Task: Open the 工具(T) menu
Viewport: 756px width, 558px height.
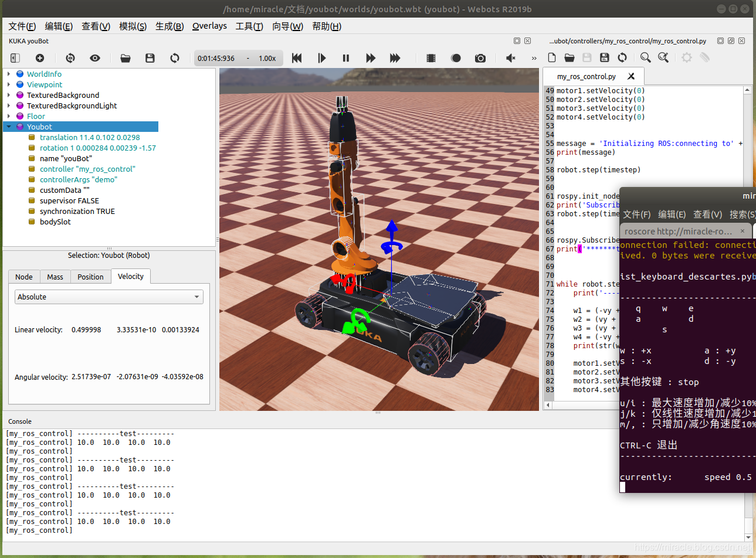Action: [249, 26]
